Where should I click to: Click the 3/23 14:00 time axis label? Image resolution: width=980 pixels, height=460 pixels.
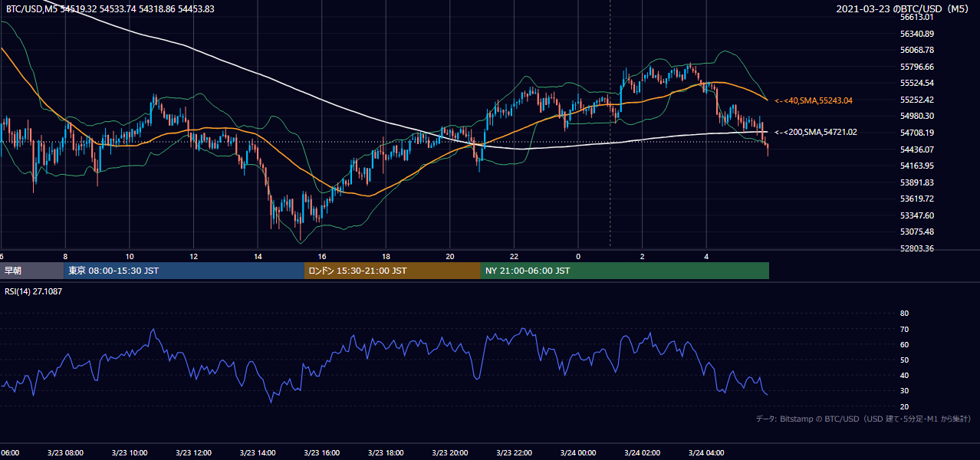pos(256,452)
